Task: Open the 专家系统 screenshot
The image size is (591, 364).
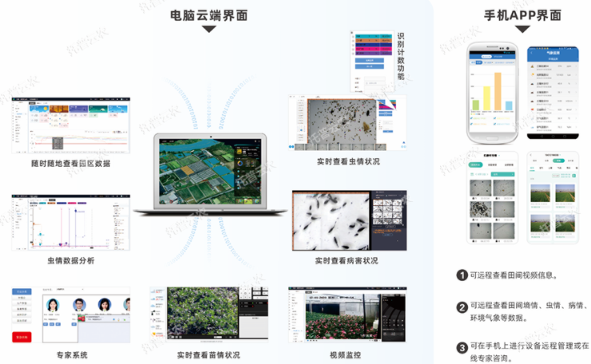Action: pyautogui.click(x=71, y=315)
